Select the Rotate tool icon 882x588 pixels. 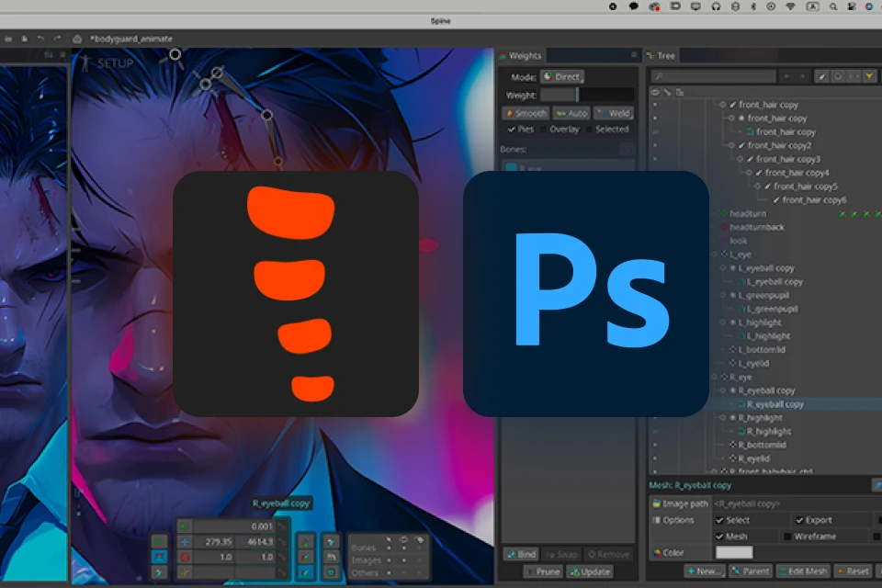pos(185,526)
